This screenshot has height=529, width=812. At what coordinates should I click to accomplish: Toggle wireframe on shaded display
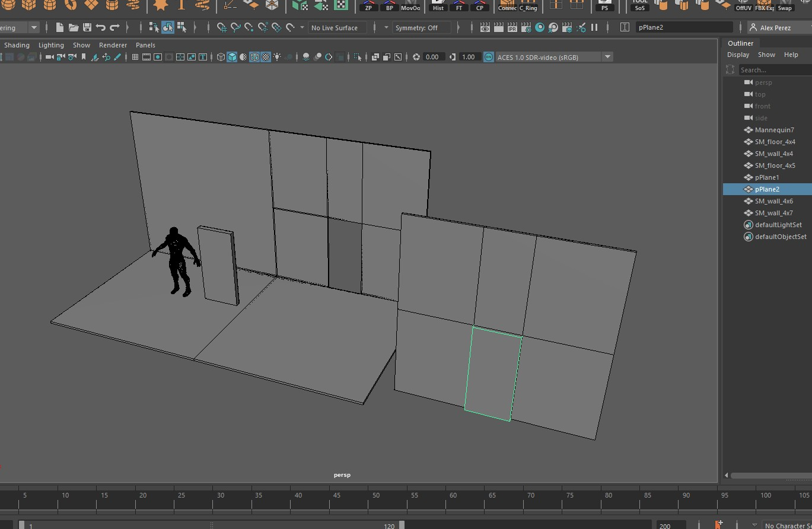pos(254,57)
